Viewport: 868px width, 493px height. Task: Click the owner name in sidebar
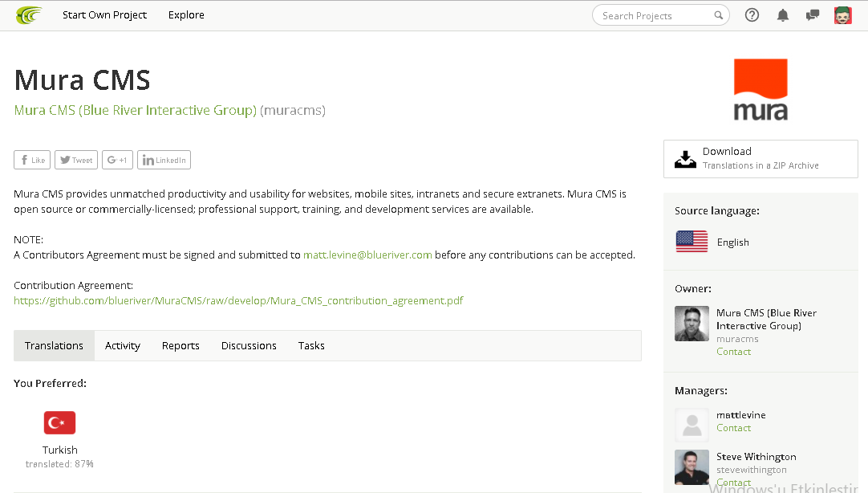tap(766, 319)
